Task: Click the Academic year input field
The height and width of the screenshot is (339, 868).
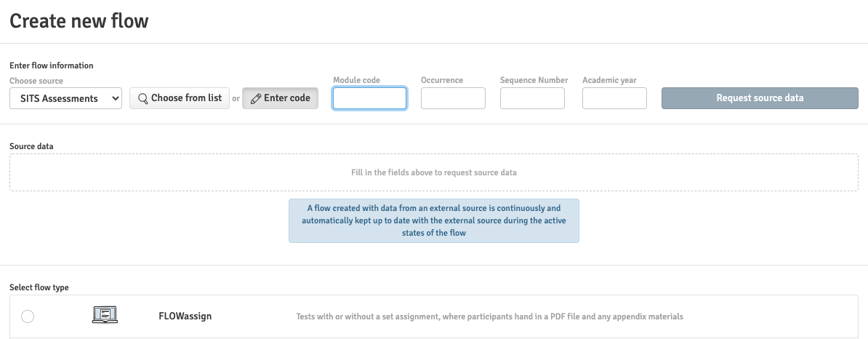Action: 614,98
